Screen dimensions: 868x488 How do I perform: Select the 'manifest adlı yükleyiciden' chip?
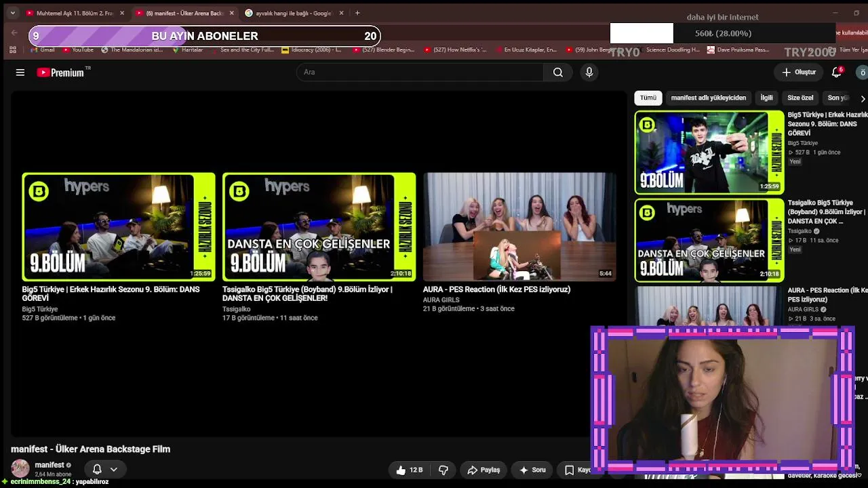point(709,98)
